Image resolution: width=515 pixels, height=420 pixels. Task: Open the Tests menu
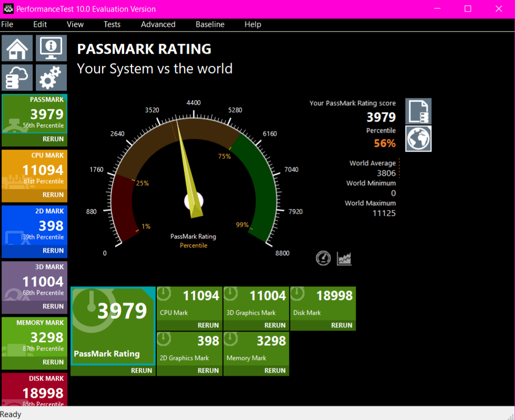(112, 24)
